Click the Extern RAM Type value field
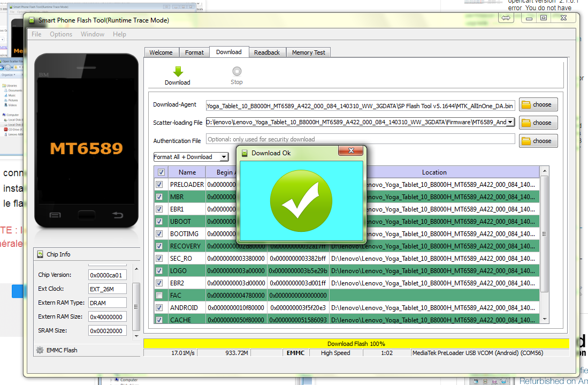This screenshot has height=385, width=588. (x=107, y=303)
